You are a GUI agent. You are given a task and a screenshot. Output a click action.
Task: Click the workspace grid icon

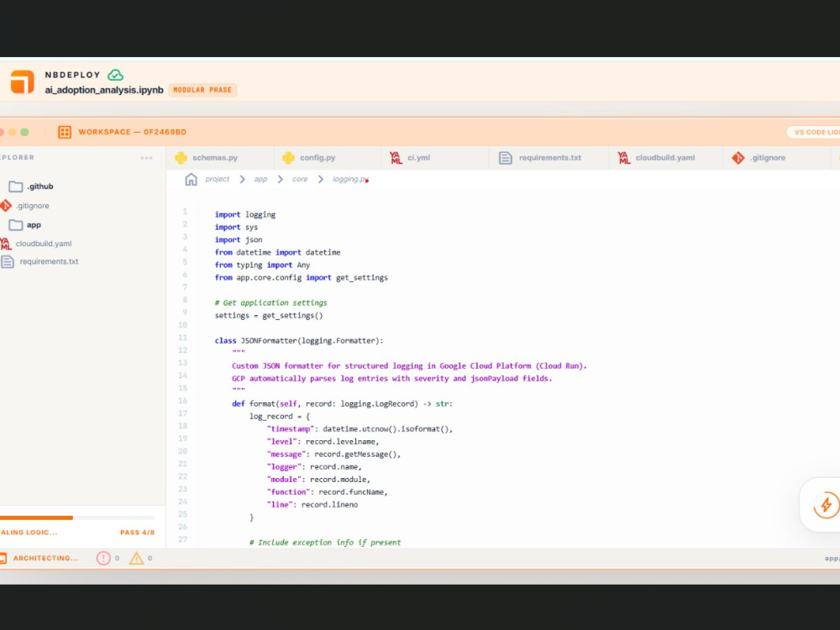[65, 132]
